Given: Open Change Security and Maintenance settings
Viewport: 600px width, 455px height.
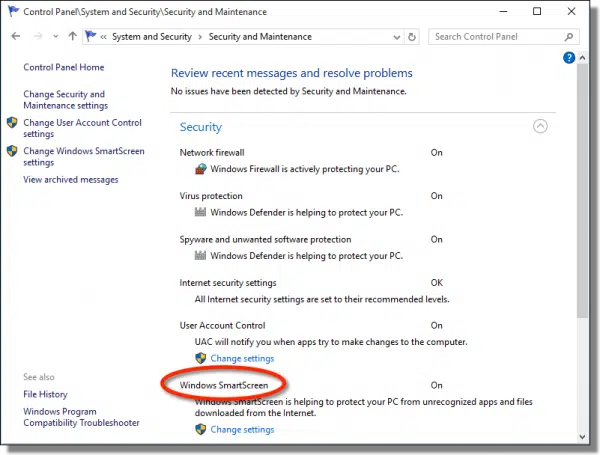Looking at the screenshot, I should (65, 99).
